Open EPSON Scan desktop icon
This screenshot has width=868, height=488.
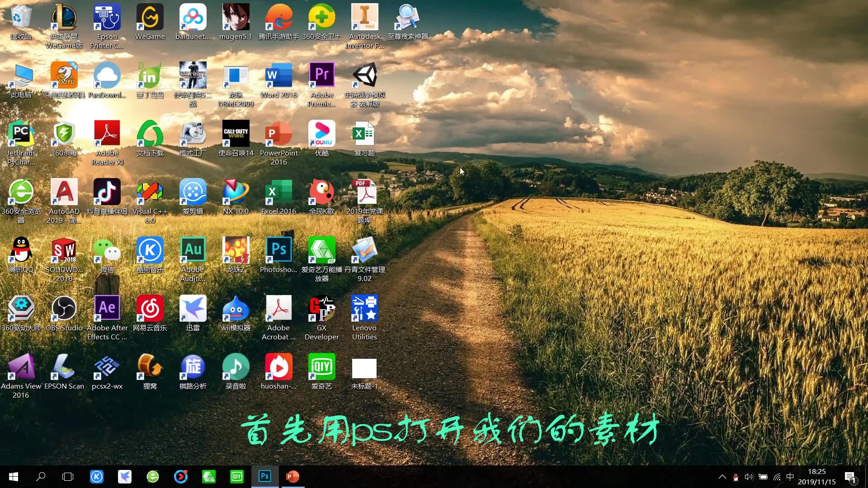pos(64,372)
